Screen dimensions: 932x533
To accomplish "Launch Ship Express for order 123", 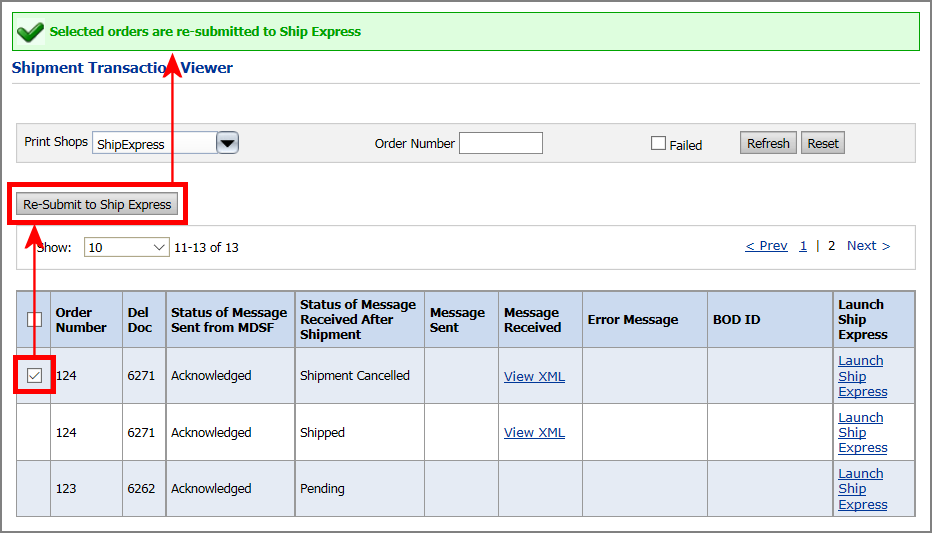I will point(862,489).
